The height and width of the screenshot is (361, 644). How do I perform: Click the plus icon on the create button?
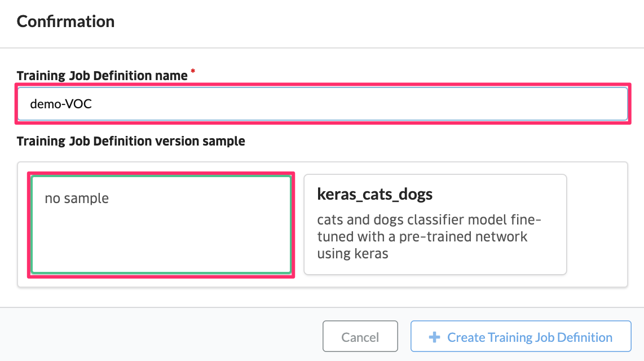click(434, 337)
